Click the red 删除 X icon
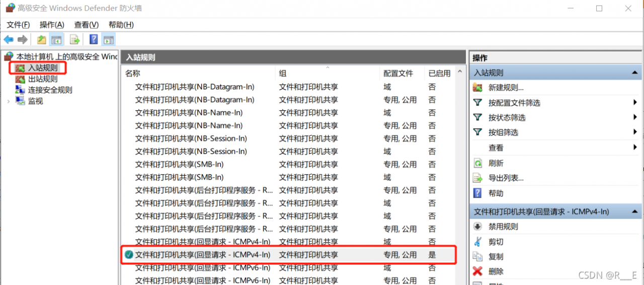This screenshot has height=285, width=644. 478,271
